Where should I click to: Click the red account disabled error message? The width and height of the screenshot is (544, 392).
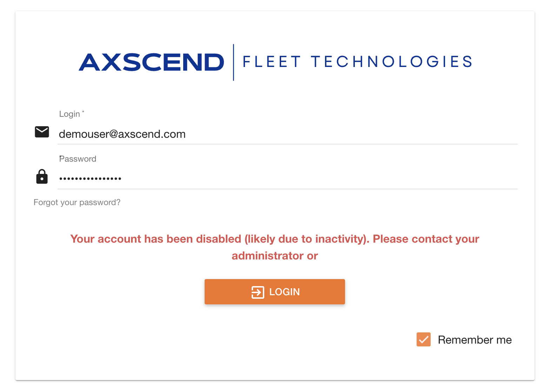(274, 239)
